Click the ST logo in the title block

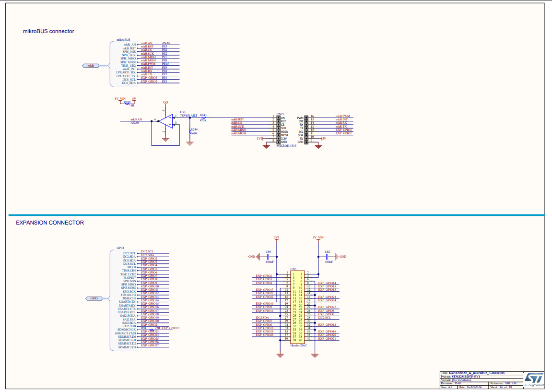tap(534, 380)
